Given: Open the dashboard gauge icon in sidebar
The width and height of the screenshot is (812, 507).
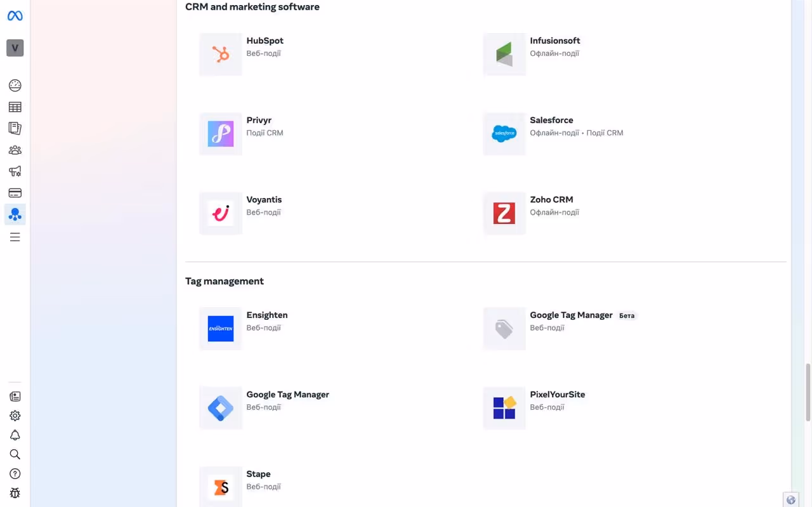Looking at the screenshot, I should [15, 86].
